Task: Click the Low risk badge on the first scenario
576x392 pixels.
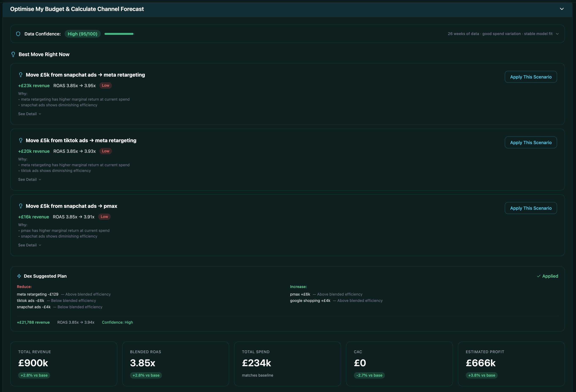Action: (x=105, y=85)
